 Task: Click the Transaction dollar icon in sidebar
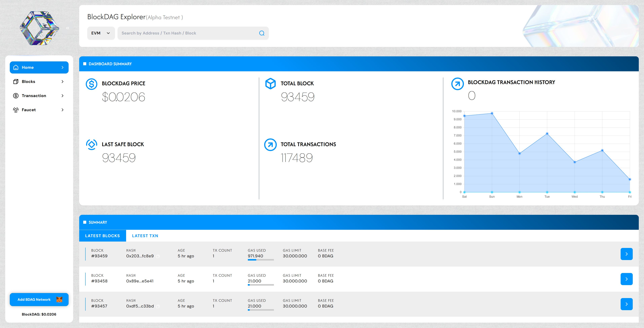coord(16,96)
